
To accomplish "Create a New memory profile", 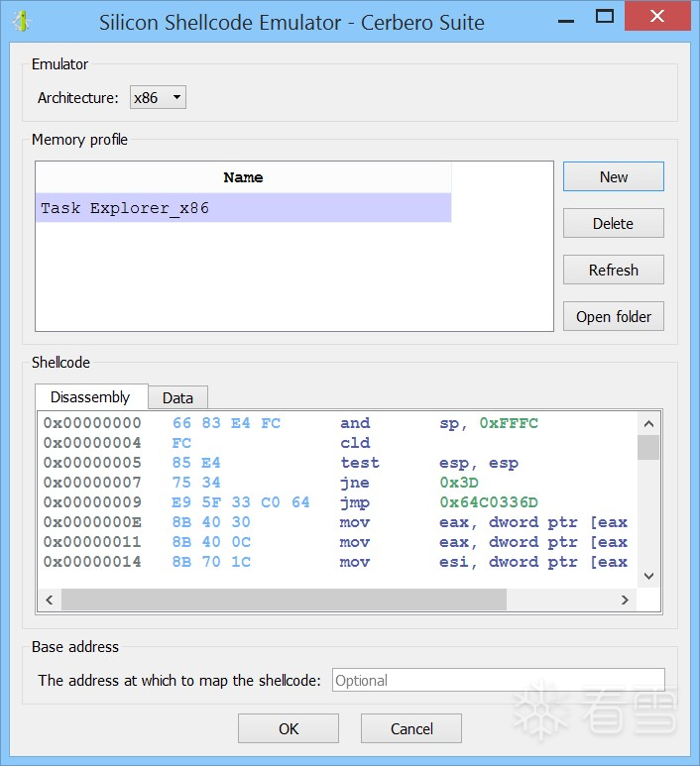I will point(614,176).
